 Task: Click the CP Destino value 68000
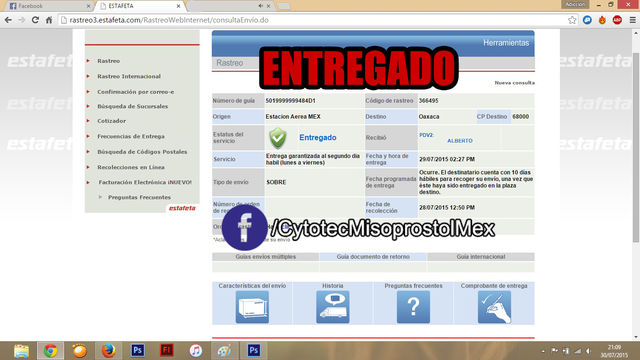click(520, 117)
